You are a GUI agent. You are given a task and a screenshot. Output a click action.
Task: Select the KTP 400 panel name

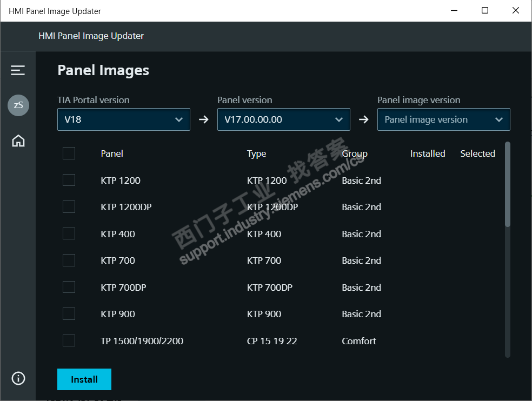118,234
